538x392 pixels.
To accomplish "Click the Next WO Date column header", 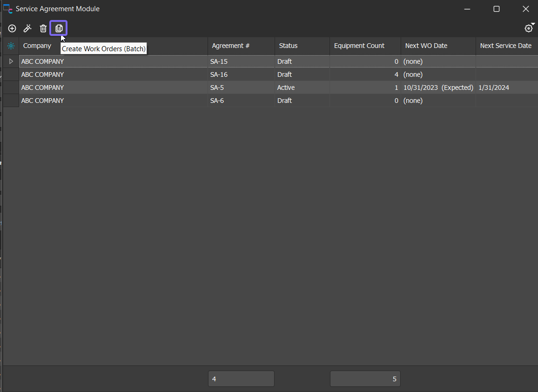I will tap(426, 46).
